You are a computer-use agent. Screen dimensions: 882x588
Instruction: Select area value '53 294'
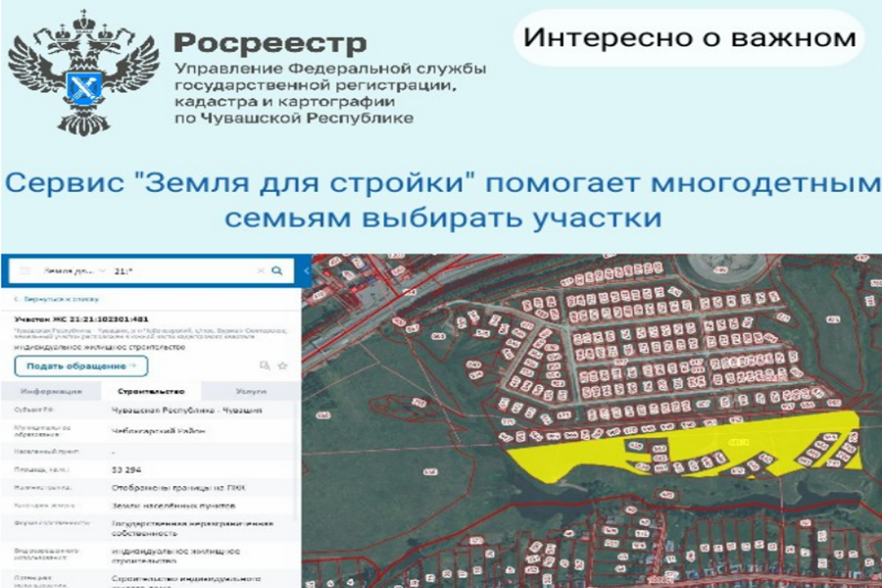click(x=126, y=469)
